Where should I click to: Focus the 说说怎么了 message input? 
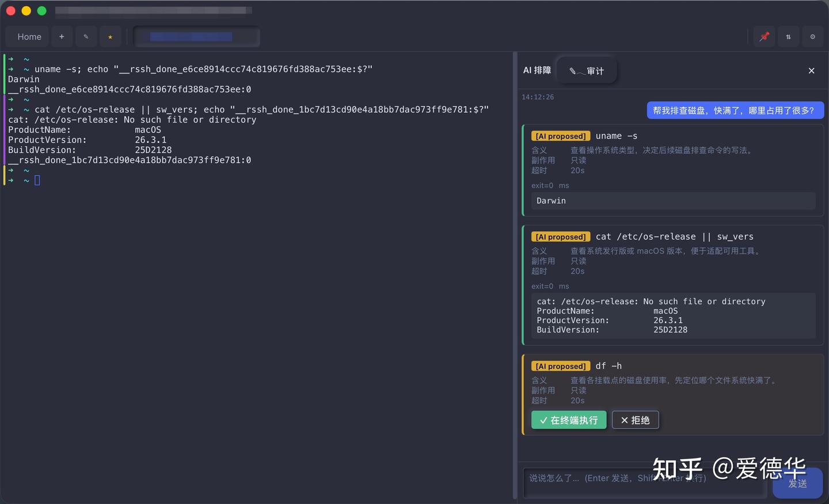click(645, 483)
